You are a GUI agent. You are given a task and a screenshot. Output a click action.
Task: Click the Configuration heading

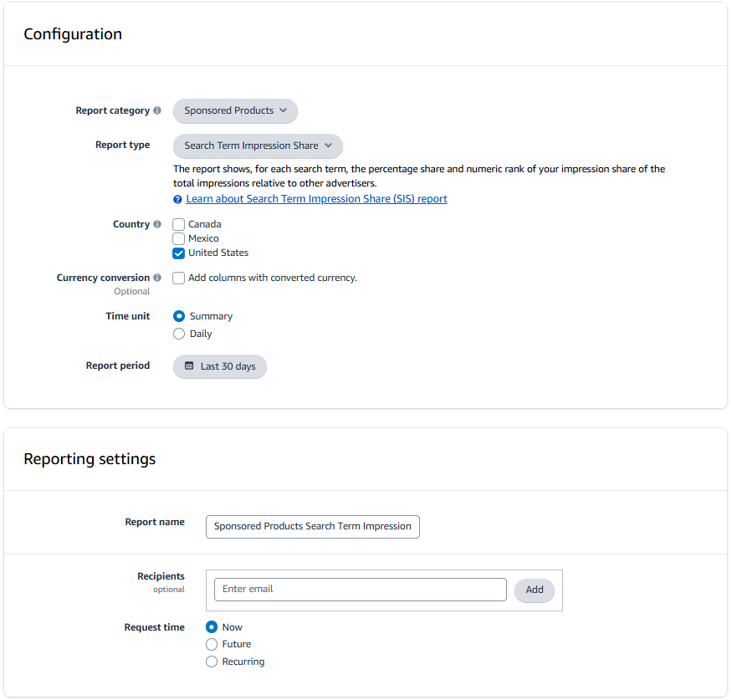pos(73,34)
